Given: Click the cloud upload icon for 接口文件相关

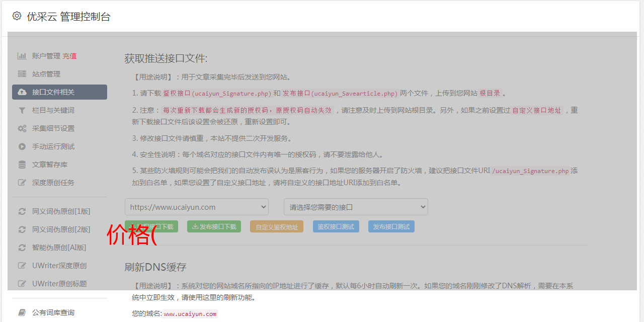Looking at the screenshot, I should (x=22, y=92).
